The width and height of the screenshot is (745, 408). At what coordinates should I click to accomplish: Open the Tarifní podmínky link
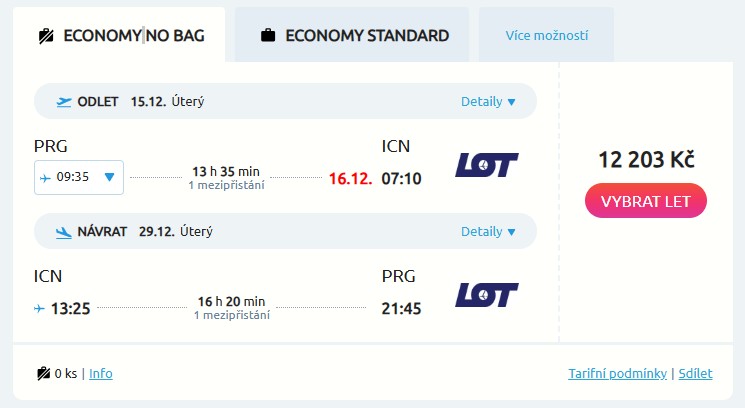[617, 374]
